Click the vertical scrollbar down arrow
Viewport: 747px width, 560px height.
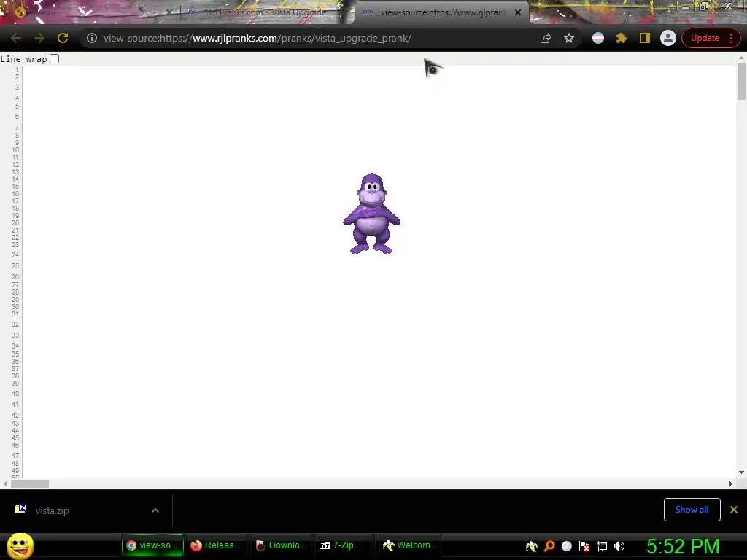[741, 472]
